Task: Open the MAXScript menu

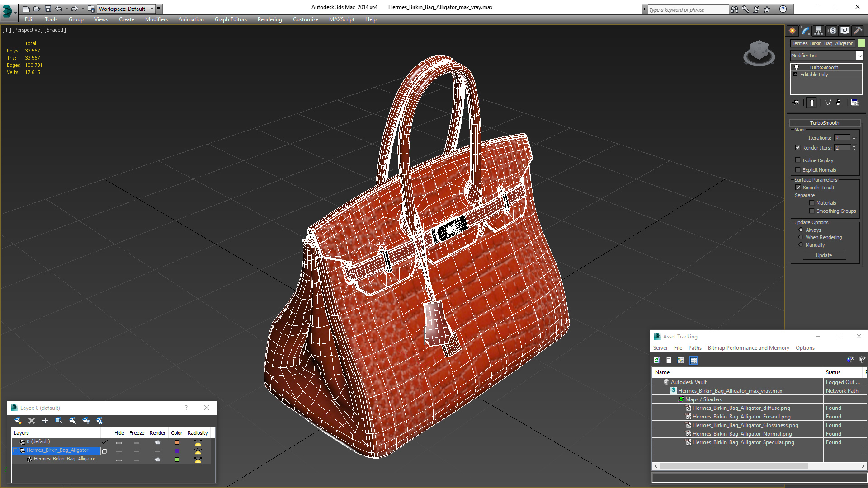Action: point(342,19)
